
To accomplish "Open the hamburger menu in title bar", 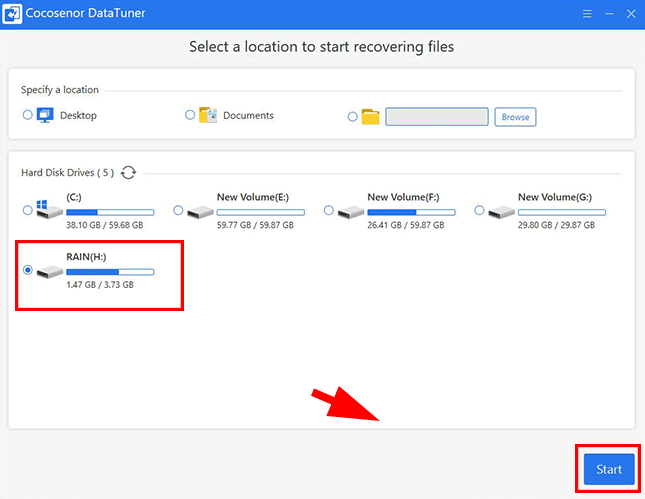I will (586, 17).
